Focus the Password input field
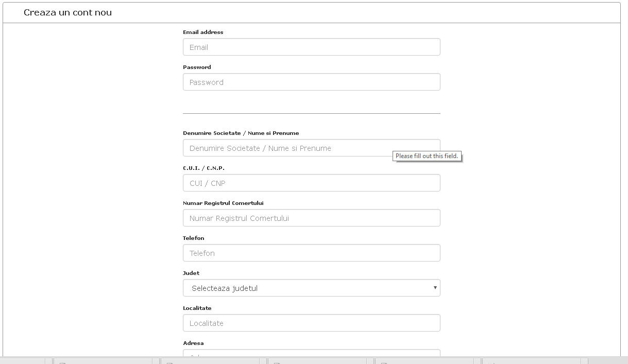 tap(311, 82)
